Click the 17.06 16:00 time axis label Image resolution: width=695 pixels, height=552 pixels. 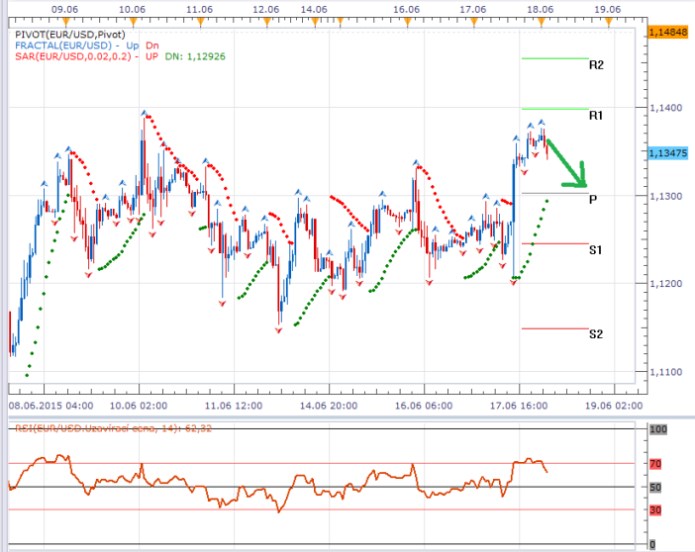(520, 407)
